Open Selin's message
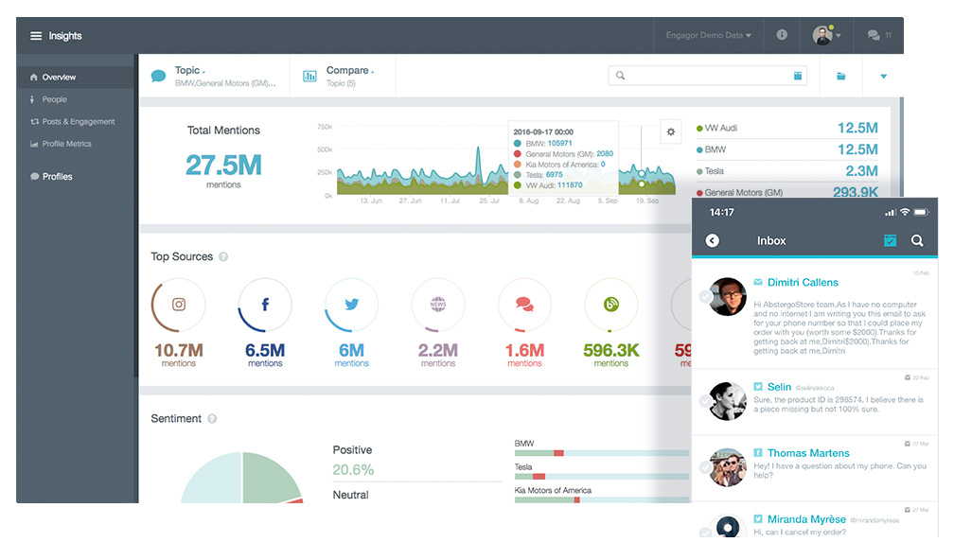Viewport: 954px width, 560px height. point(815,402)
